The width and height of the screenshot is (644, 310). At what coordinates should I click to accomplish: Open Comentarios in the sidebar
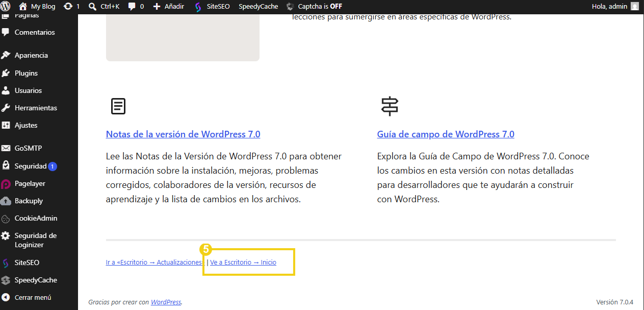pyautogui.click(x=35, y=32)
